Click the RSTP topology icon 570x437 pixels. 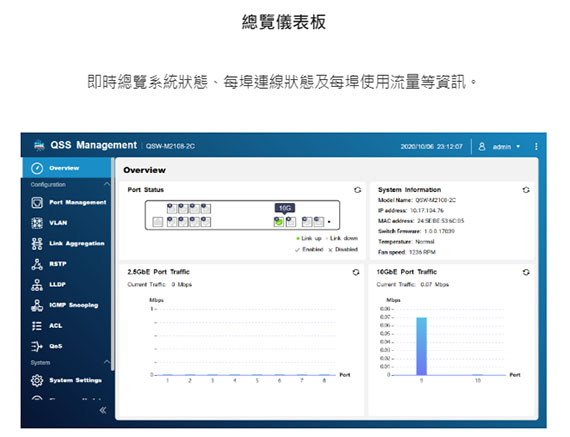[x=37, y=264]
